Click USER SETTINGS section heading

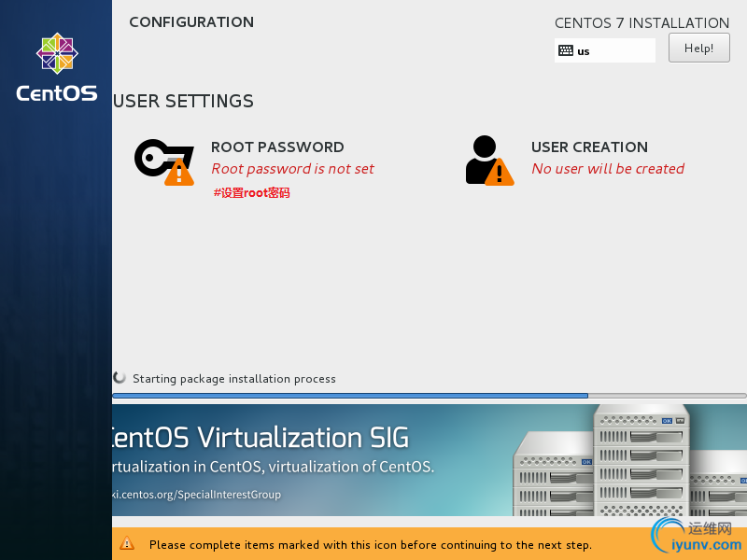183,101
